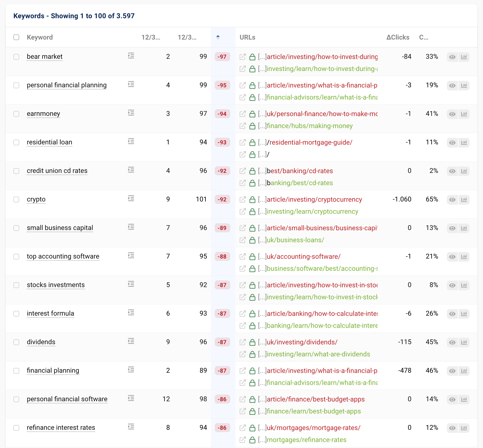Click SERP list icon next to dividends

(131, 341)
